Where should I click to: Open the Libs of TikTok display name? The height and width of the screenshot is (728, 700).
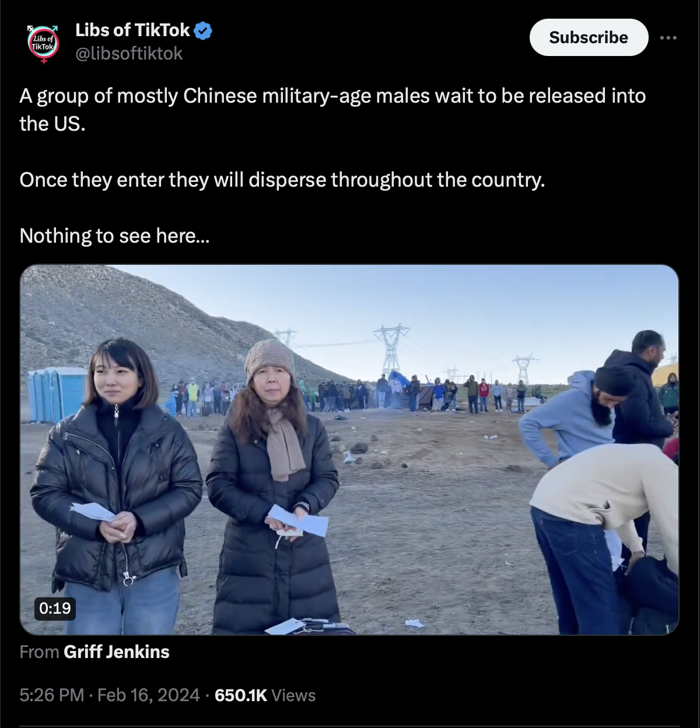(x=132, y=30)
